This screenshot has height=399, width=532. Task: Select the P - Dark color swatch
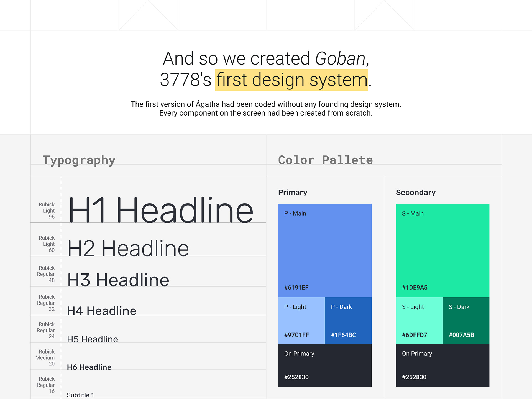(x=348, y=321)
